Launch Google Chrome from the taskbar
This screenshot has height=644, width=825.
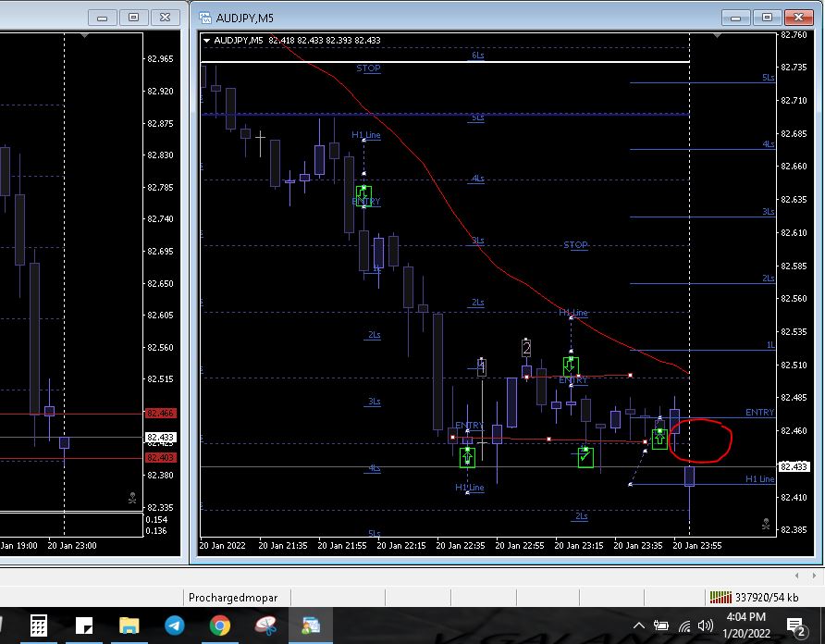click(x=220, y=625)
